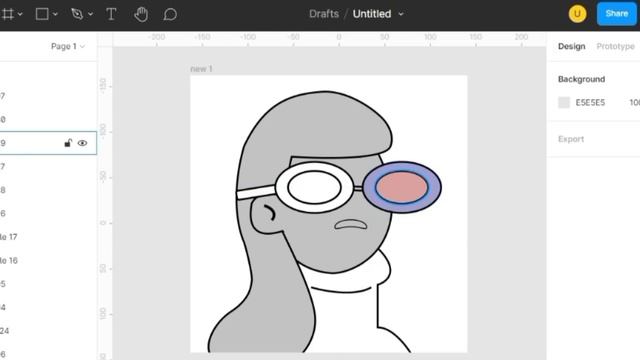640x360 pixels.
Task: Select the Hand tool
Action: [141, 14]
